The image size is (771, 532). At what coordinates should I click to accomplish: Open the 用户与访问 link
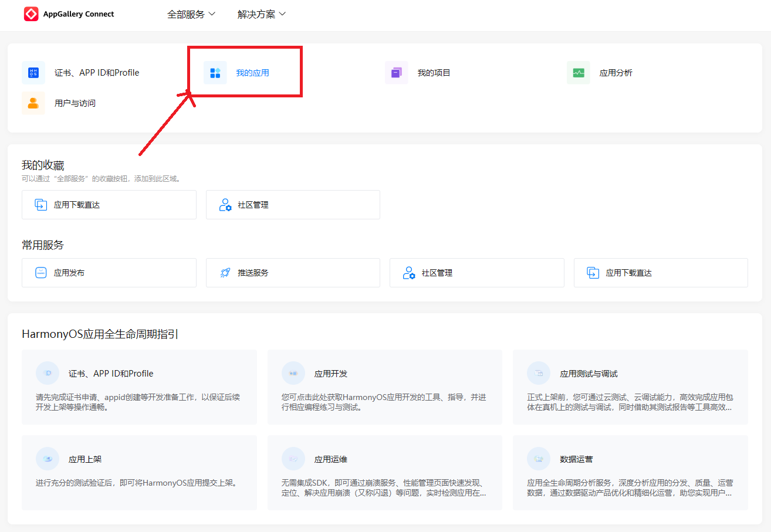tap(75, 103)
